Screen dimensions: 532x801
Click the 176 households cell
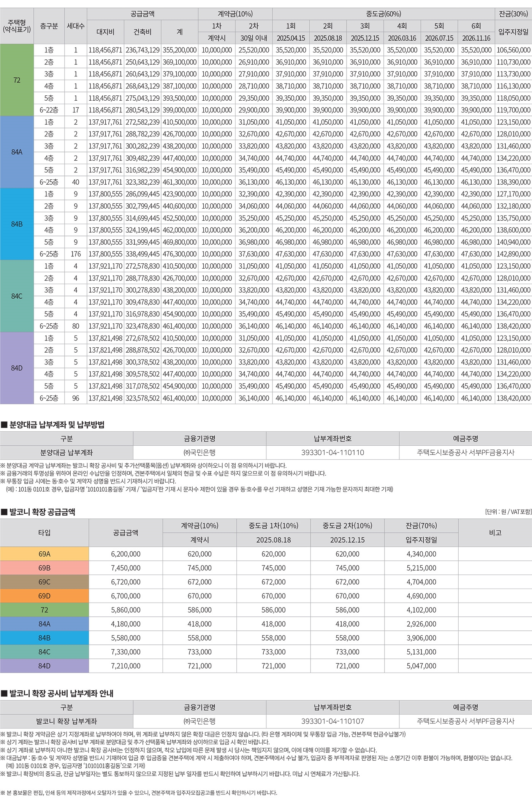tap(76, 254)
